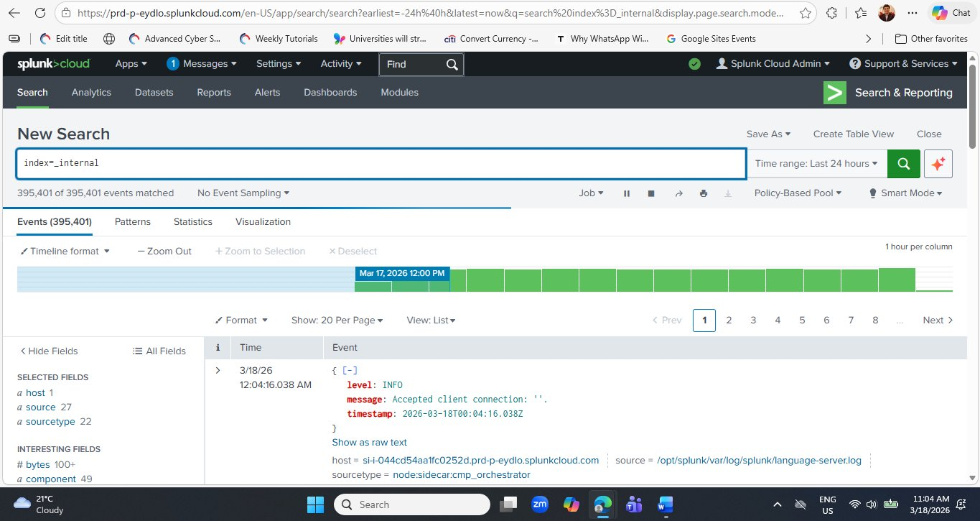Share the search job results

678,193
